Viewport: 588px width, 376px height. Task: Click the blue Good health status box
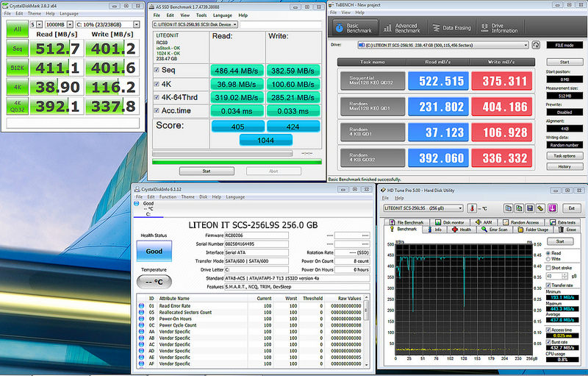(154, 251)
